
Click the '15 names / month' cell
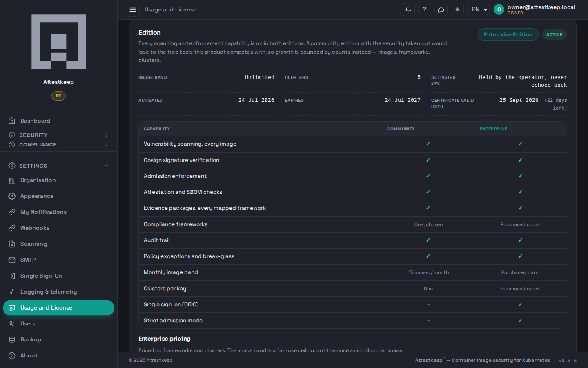[428, 272]
